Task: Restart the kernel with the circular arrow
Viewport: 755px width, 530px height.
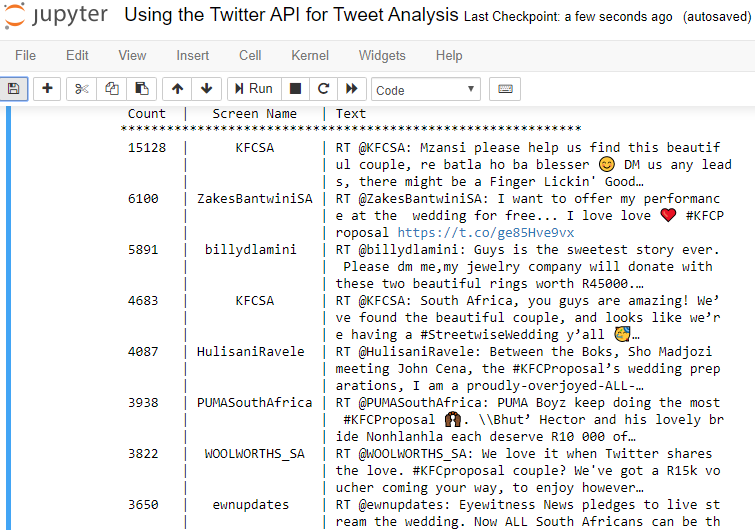Action: click(324, 89)
